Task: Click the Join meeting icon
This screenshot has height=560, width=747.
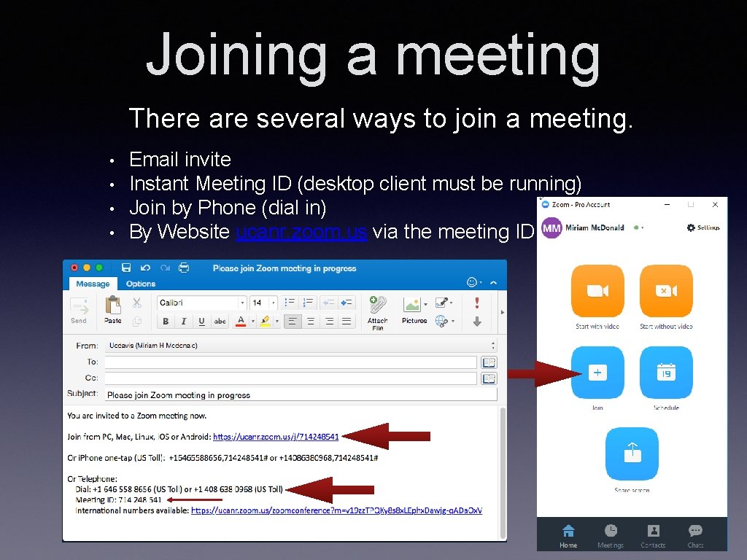Action: click(x=597, y=372)
